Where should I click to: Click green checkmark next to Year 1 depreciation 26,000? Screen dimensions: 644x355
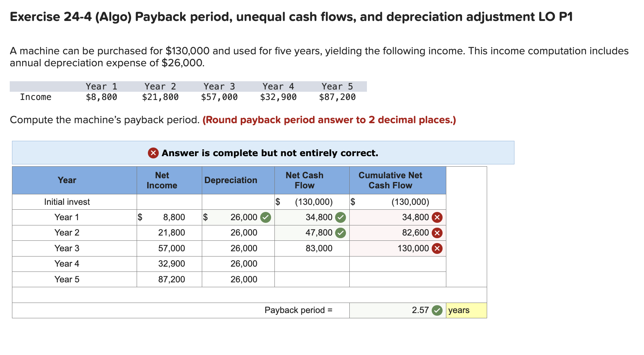pyautogui.click(x=265, y=217)
